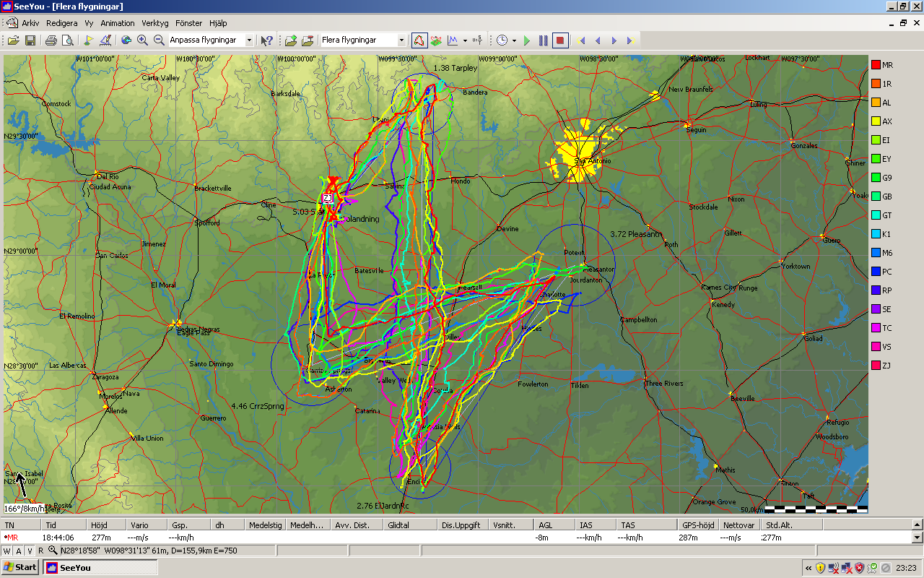Click the R status bar toggle

41,551
